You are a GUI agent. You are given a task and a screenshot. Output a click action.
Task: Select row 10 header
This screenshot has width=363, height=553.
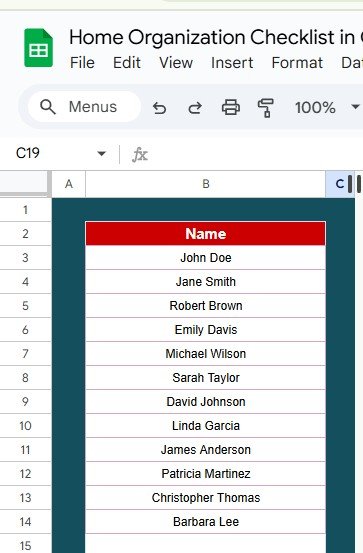pyautogui.click(x=25, y=426)
